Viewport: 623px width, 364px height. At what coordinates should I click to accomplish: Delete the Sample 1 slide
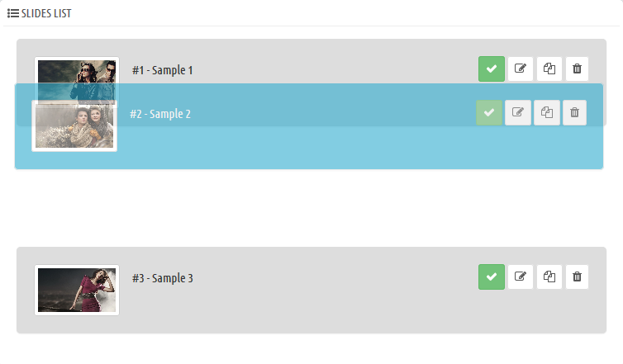coord(577,69)
